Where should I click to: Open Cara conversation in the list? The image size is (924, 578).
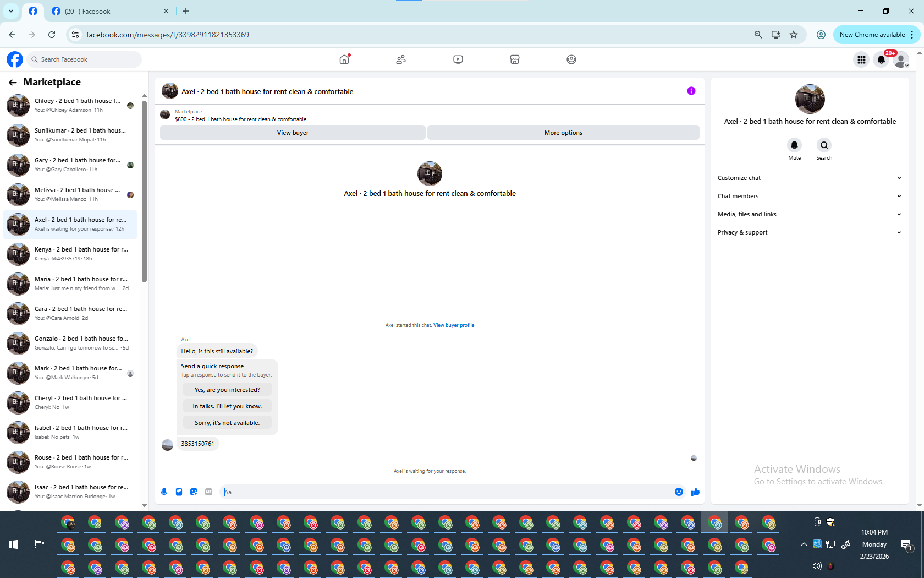pos(70,313)
